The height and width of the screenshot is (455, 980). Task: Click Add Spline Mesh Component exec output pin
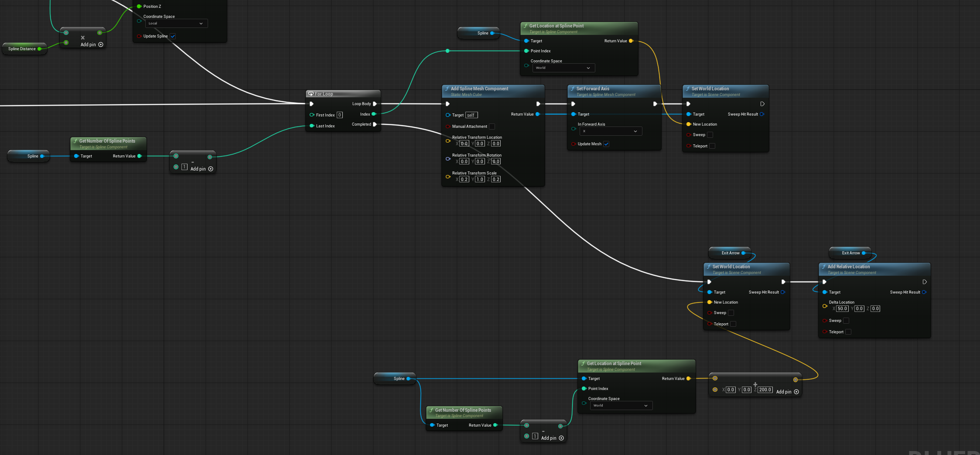click(538, 104)
